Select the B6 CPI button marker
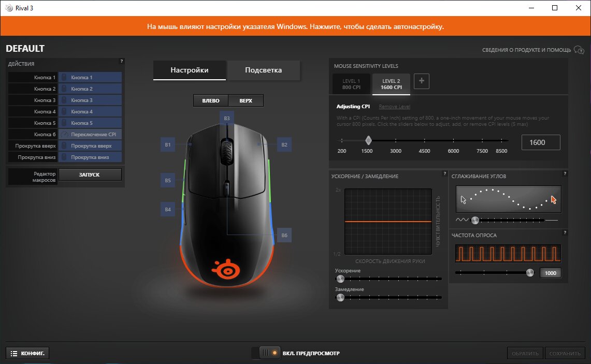The height and width of the screenshot is (364, 591). tap(284, 236)
